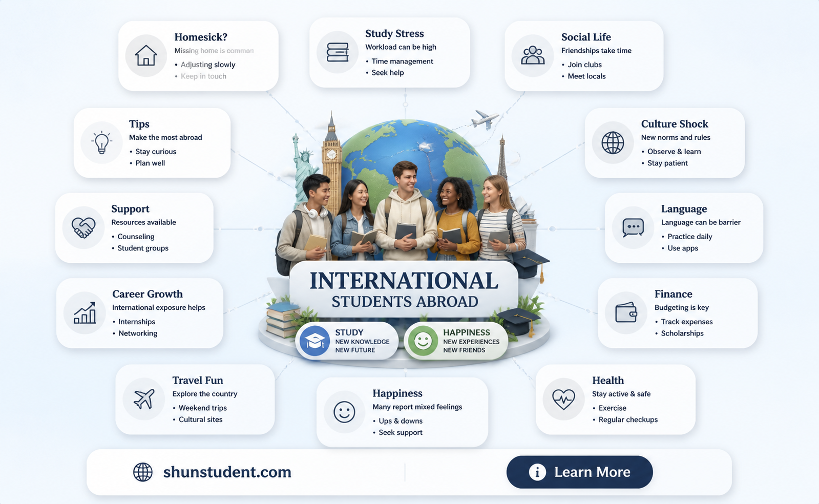This screenshot has height=504, width=819.
Task: Click 'Many report mixed feelings' text
Action: pos(417,407)
